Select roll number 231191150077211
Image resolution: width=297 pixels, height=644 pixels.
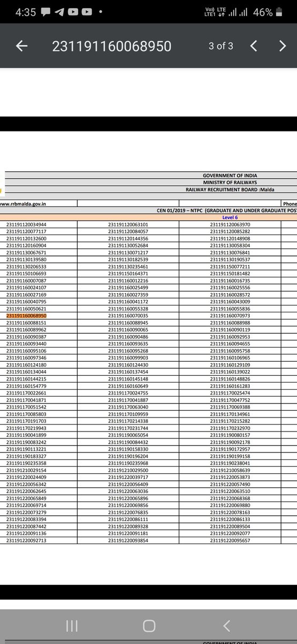point(230,267)
